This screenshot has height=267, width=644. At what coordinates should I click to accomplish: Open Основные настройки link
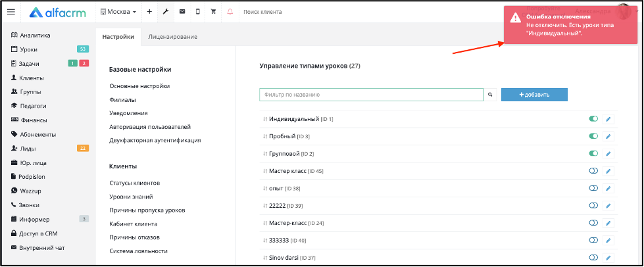tap(139, 86)
